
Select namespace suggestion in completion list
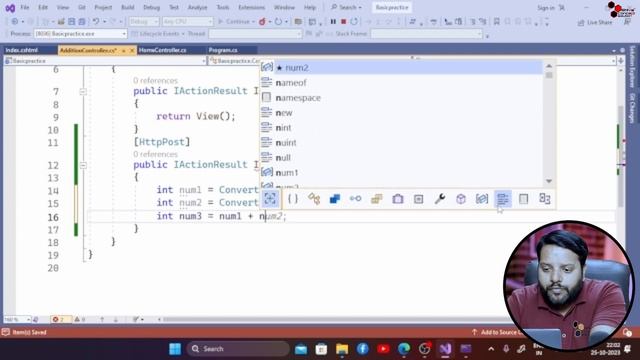(x=402, y=98)
